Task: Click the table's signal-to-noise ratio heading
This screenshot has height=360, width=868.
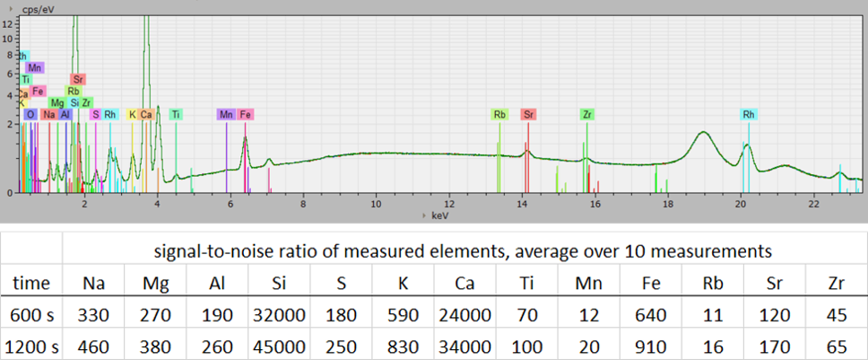Action: pos(464,250)
